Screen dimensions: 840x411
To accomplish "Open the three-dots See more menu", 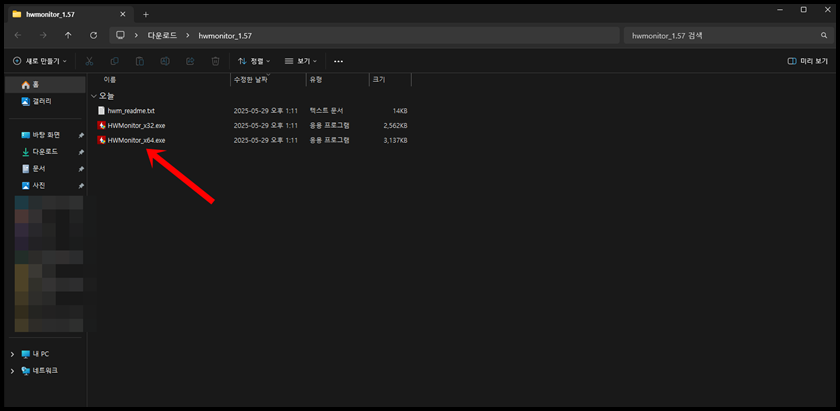I will tap(338, 61).
